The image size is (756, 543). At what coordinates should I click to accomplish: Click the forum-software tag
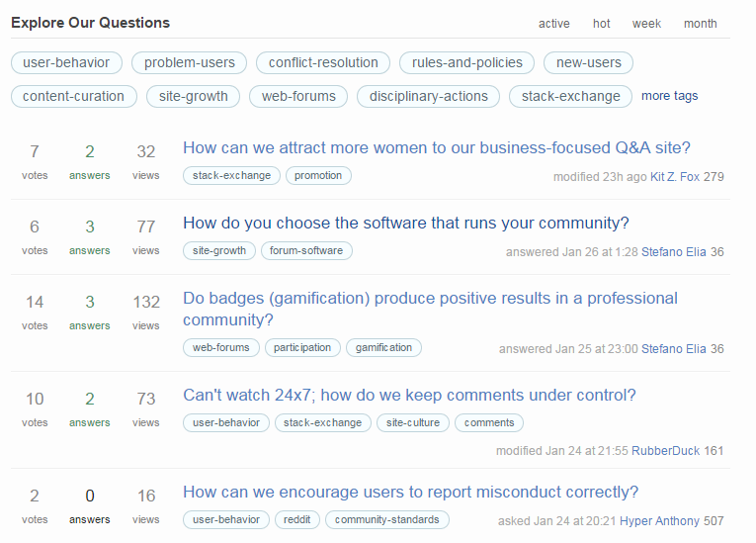pos(306,250)
